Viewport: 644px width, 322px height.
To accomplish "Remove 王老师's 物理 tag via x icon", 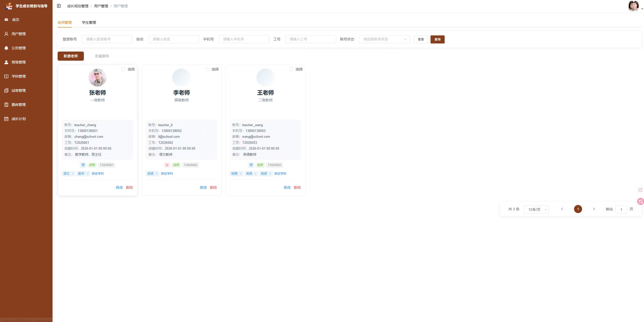I will point(241,174).
